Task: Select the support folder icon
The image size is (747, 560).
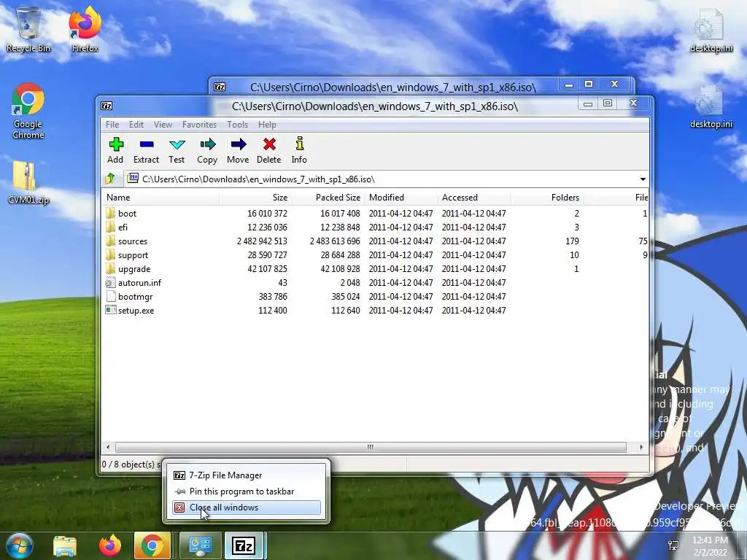Action: point(111,254)
